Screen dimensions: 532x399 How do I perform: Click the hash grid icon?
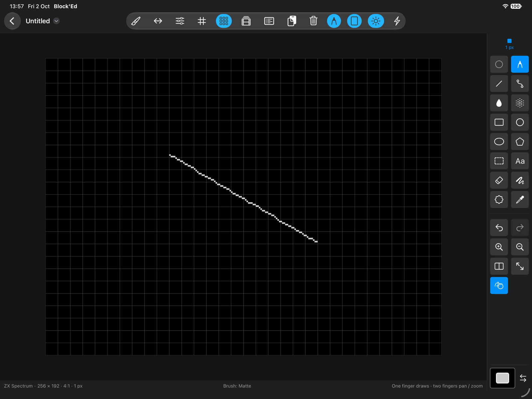202,21
